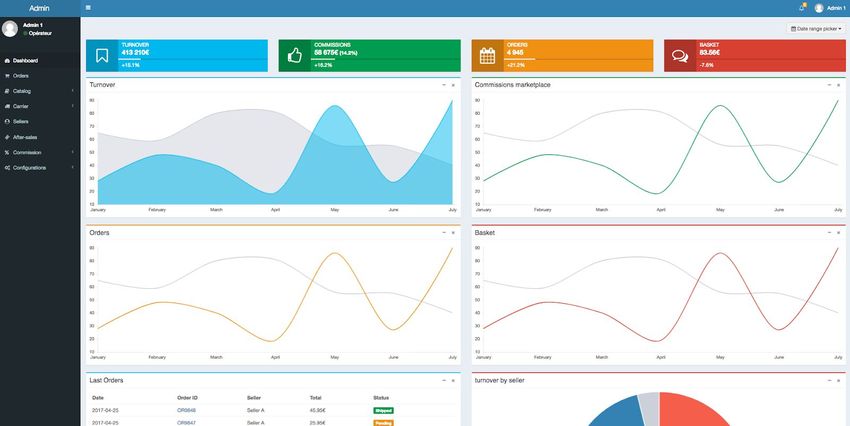
Task: Click the Status column header
Action: pyautogui.click(x=381, y=398)
